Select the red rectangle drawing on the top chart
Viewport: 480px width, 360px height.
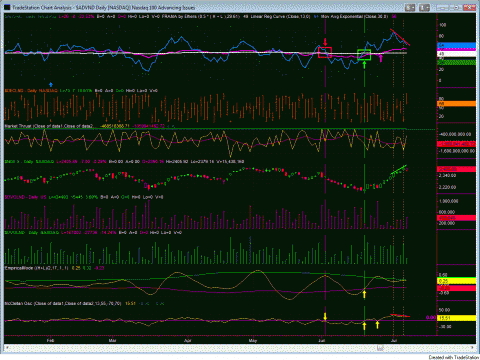(x=325, y=52)
